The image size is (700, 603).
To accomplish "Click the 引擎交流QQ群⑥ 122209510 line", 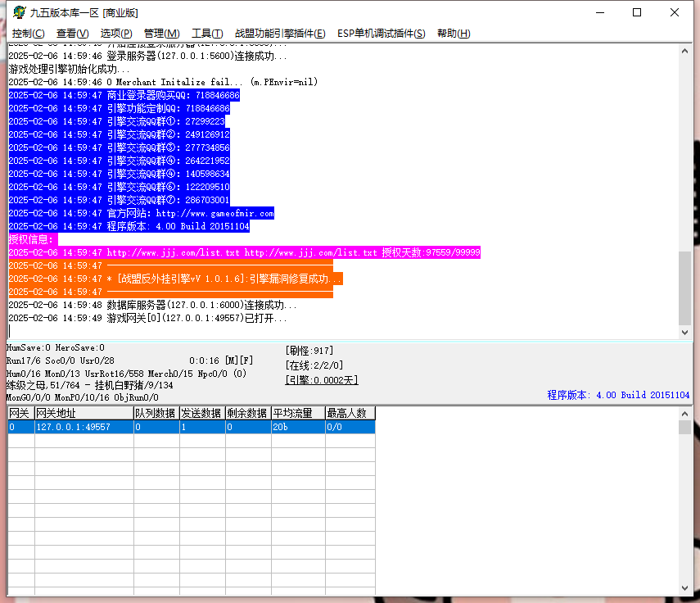I will coord(120,187).
